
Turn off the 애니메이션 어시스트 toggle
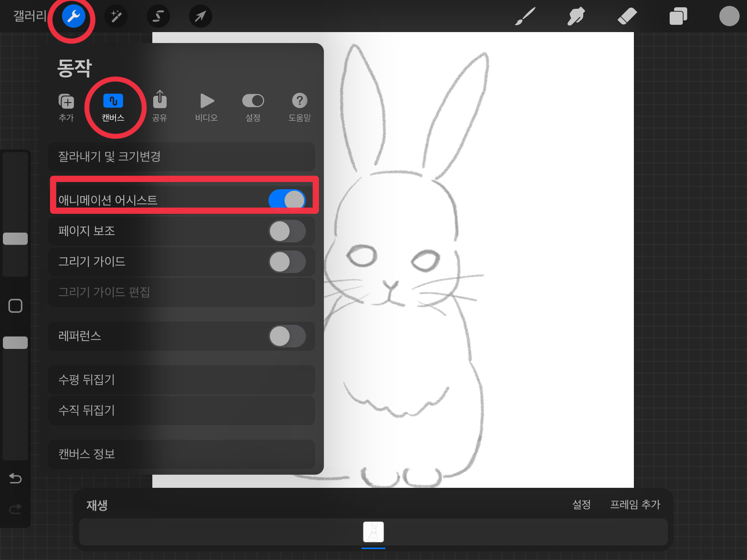coord(287,199)
